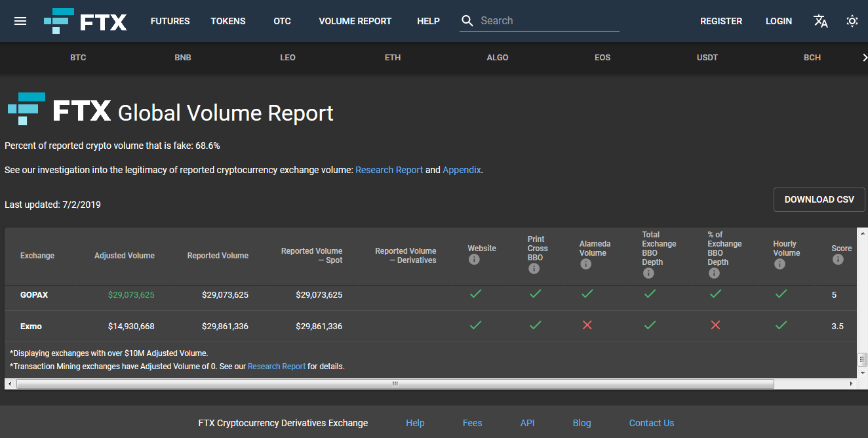Screen dimensions: 868x438
Task: Expand more tickers with the right chevron
Action: pyautogui.click(x=864, y=58)
